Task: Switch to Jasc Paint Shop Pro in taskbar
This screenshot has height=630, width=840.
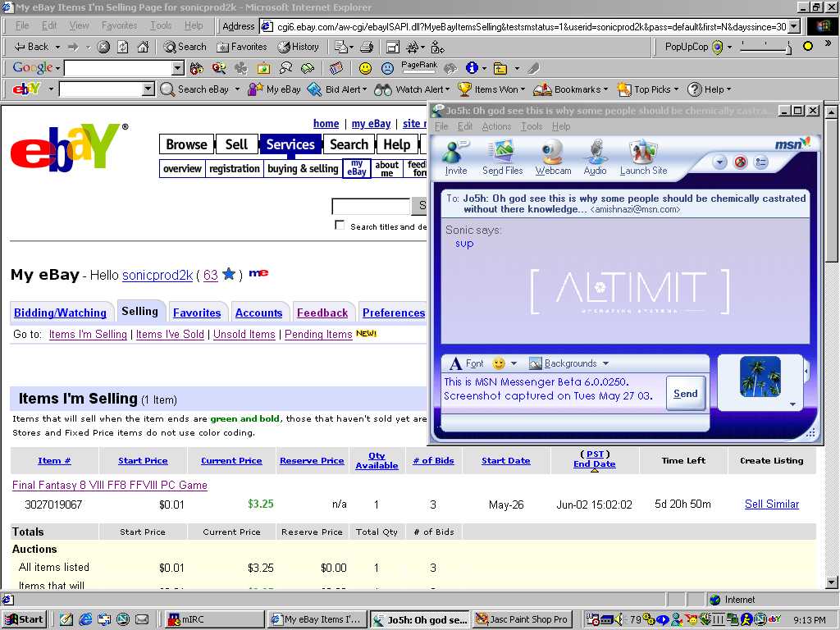Action: [x=522, y=619]
